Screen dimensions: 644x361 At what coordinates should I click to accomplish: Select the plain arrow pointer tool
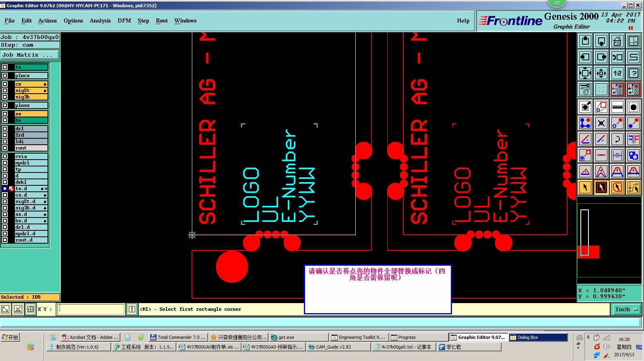(585, 187)
